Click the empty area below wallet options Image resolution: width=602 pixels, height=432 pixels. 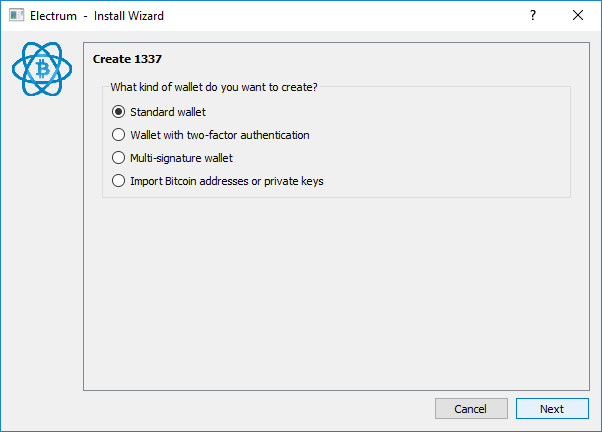[336, 294]
